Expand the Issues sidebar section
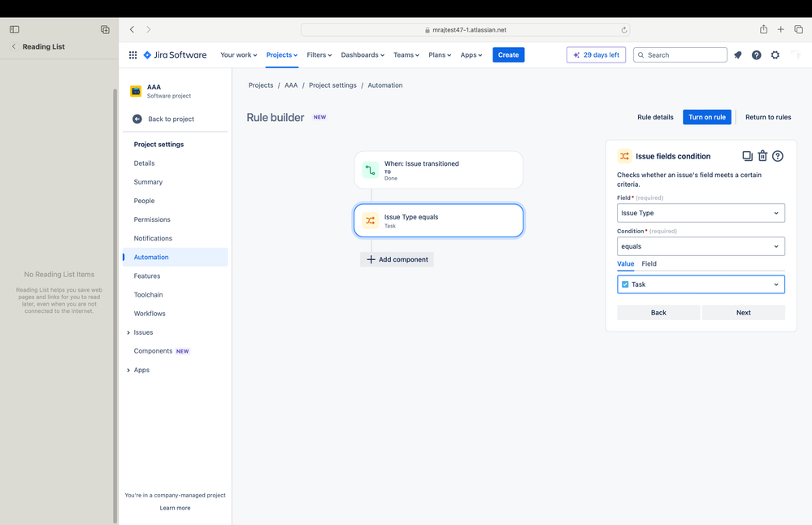 click(x=128, y=332)
